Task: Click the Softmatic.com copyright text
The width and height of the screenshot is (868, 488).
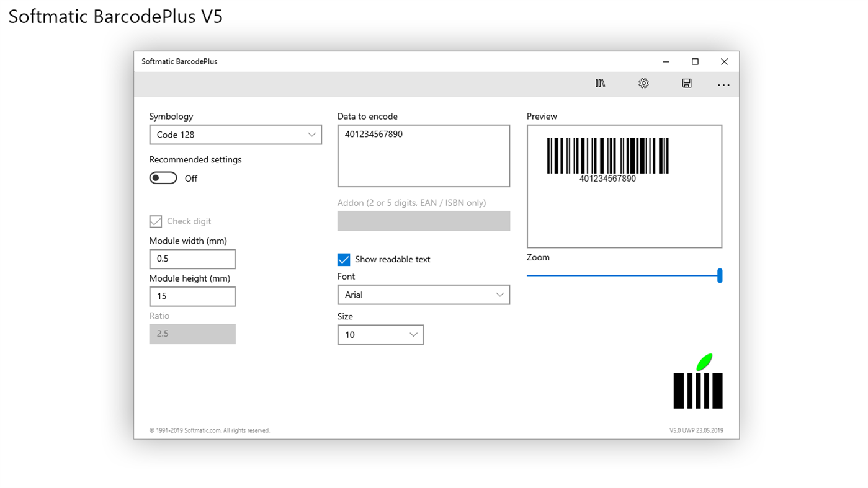Action: coord(209,430)
